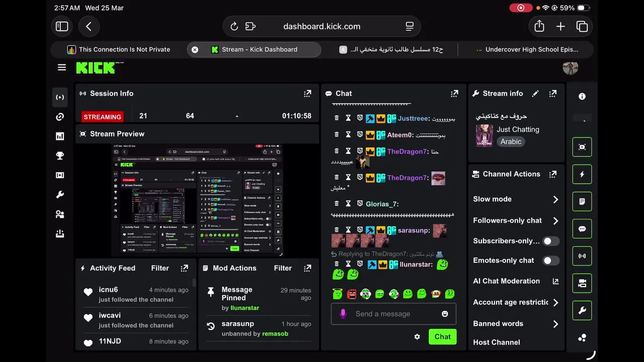Open the Mod Actions Filter
Screen dimensions: 644x362
pos(283,268)
